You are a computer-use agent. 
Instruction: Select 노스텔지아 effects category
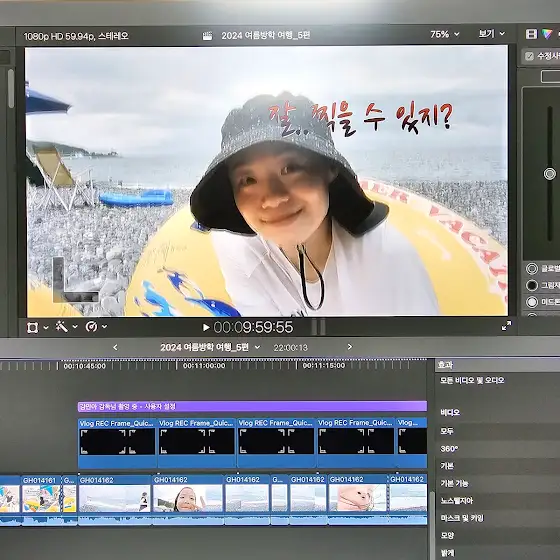[x=457, y=500]
